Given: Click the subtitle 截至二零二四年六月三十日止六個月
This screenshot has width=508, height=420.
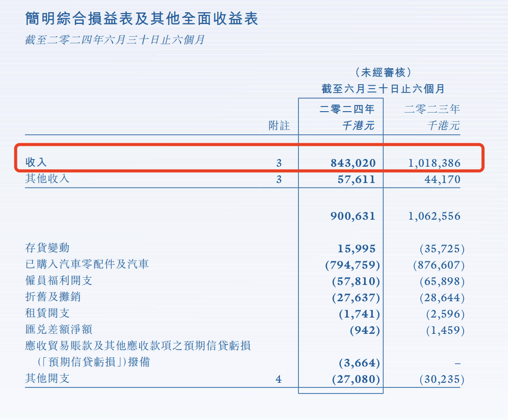Looking at the screenshot, I should tap(115, 40).
